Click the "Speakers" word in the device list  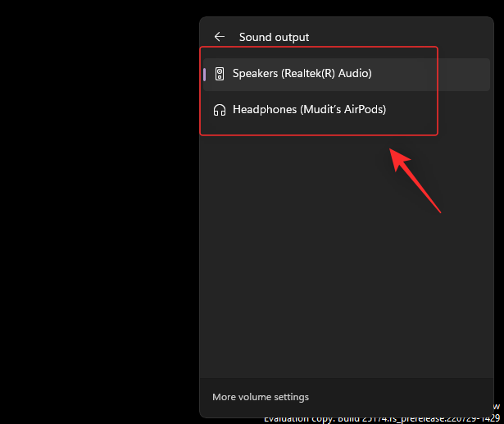pos(255,74)
